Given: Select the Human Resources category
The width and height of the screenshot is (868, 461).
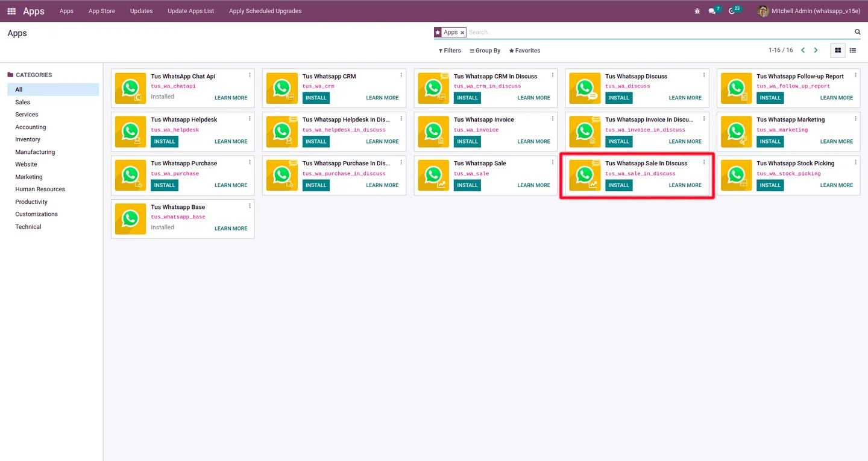Looking at the screenshot, I should [53, 189].
